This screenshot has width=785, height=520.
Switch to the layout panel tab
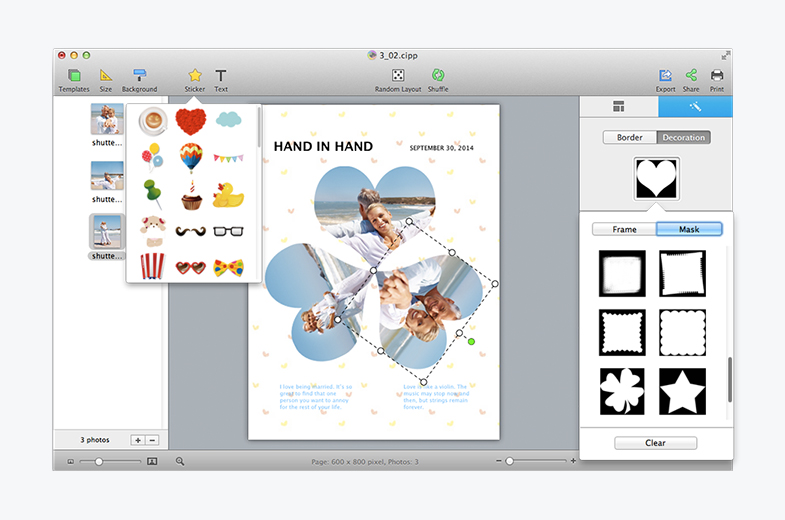619,107
